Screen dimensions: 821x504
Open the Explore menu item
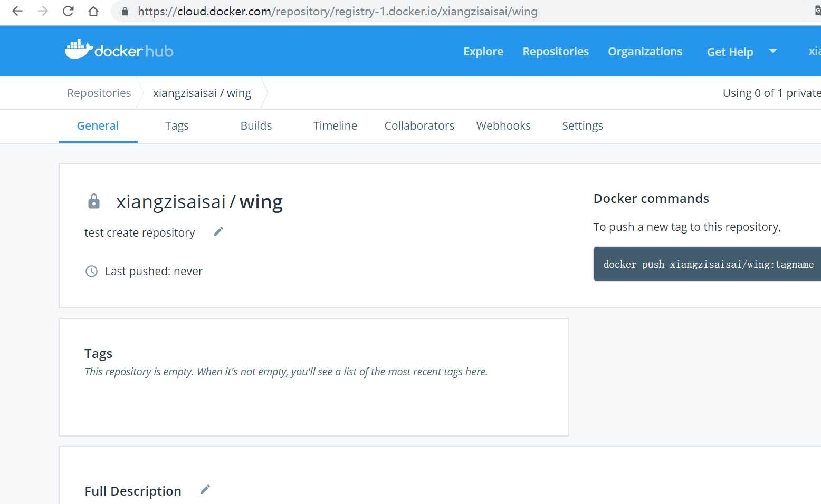(483, 51)
